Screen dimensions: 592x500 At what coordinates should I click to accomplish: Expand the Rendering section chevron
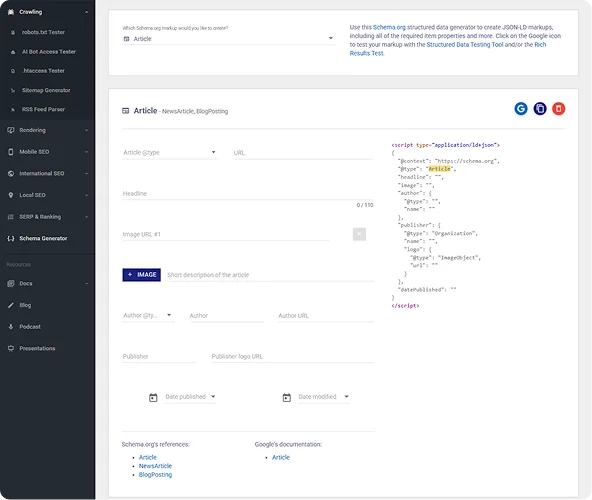tap(86, 130)
